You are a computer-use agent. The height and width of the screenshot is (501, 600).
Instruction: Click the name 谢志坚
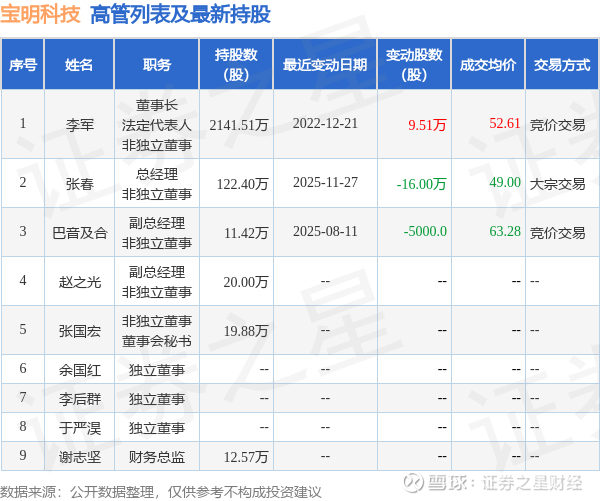point(80,457)
